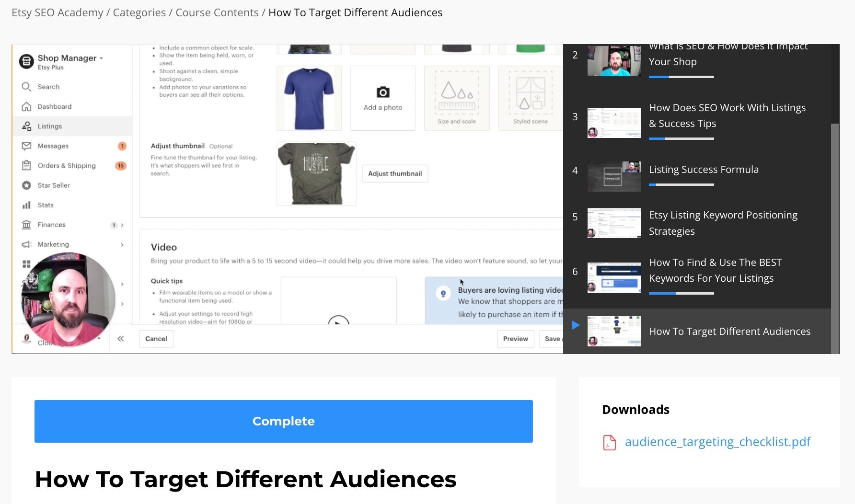Image resolution: width=855 pixels, height=504 pixels.
Task: Click progress bar under How To Find Keywords lesson
Action: [x=682, y=293]
